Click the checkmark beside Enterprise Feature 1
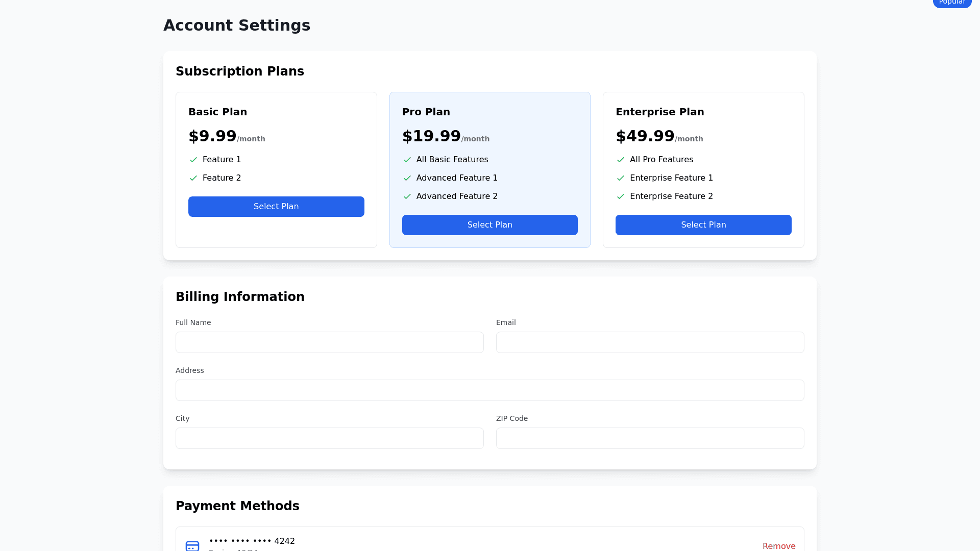This screenshot has height=551, width=980. (621, 178)
